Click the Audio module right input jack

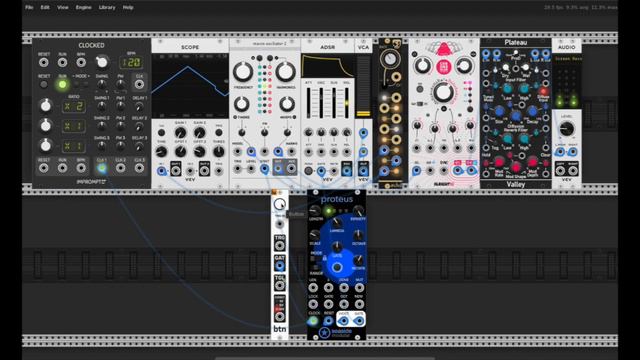[x=573, y=152]
